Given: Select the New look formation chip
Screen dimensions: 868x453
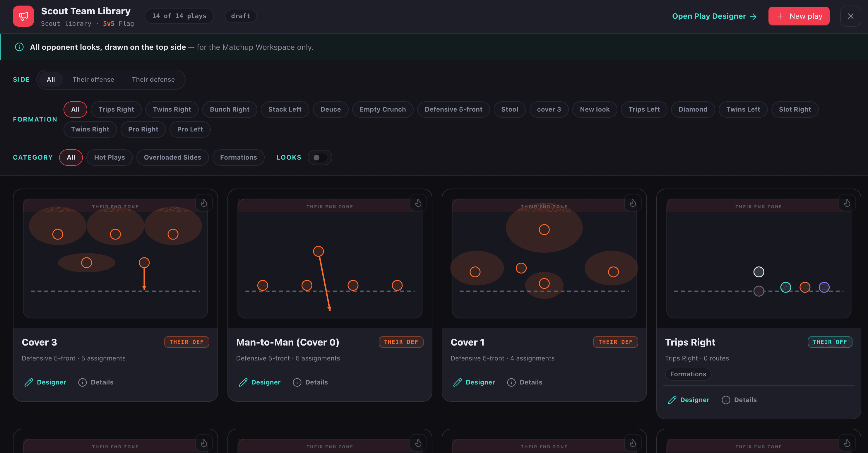Looking at the screenshot, I should (x=595, y=110).
